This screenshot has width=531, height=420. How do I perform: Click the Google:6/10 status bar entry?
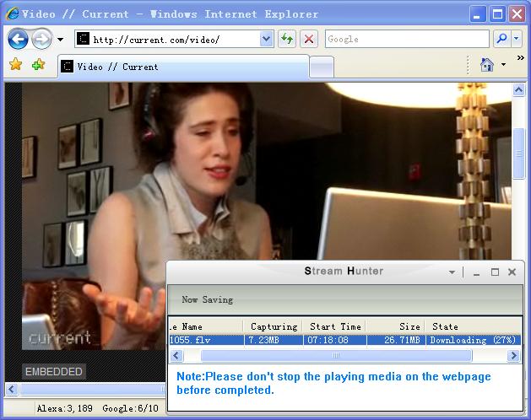pos(130,408)
